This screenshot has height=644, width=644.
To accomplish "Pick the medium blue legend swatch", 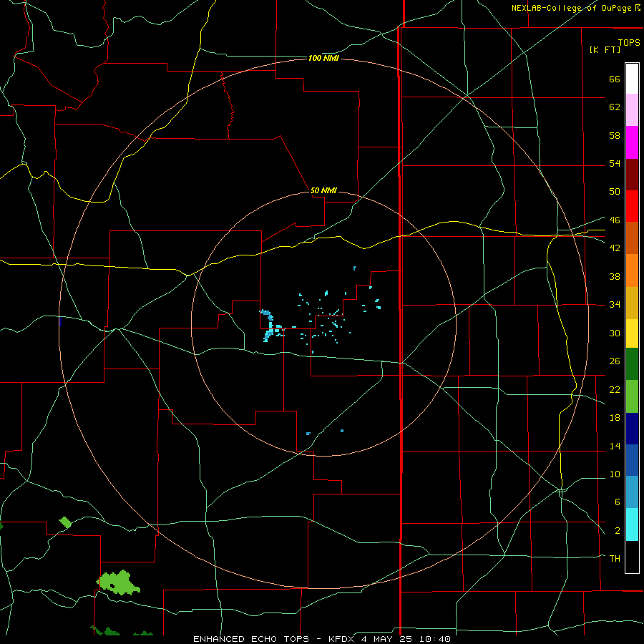I will click(x=632, y=460).
